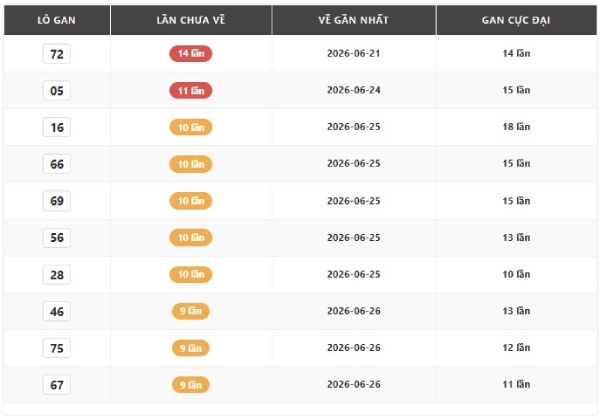Screen dimensions: 600x420
Task: Click the 9 lần badge for 46
Action: pos(191,311)
